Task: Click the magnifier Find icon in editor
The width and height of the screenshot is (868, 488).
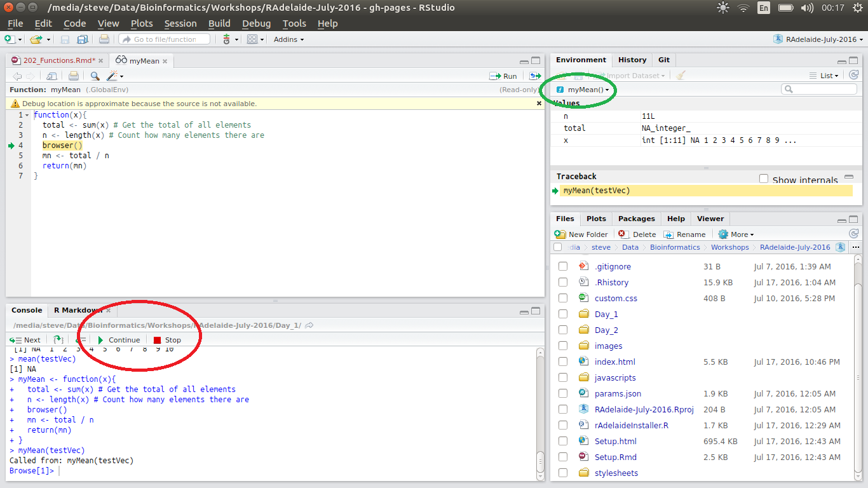Action: [x=95, y=76]
